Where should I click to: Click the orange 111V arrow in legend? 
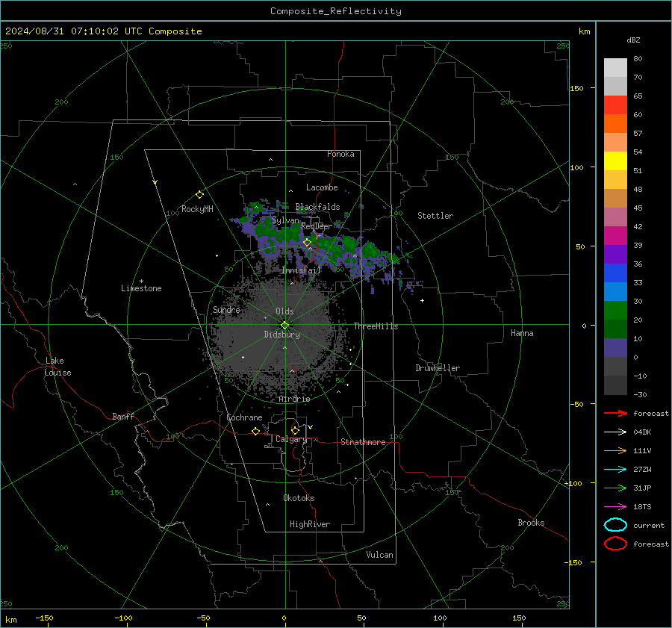pyautogui.click(x=615, y=450)
